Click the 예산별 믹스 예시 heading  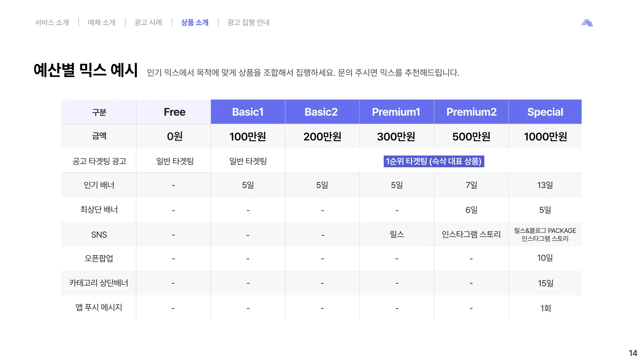point(86,70)
